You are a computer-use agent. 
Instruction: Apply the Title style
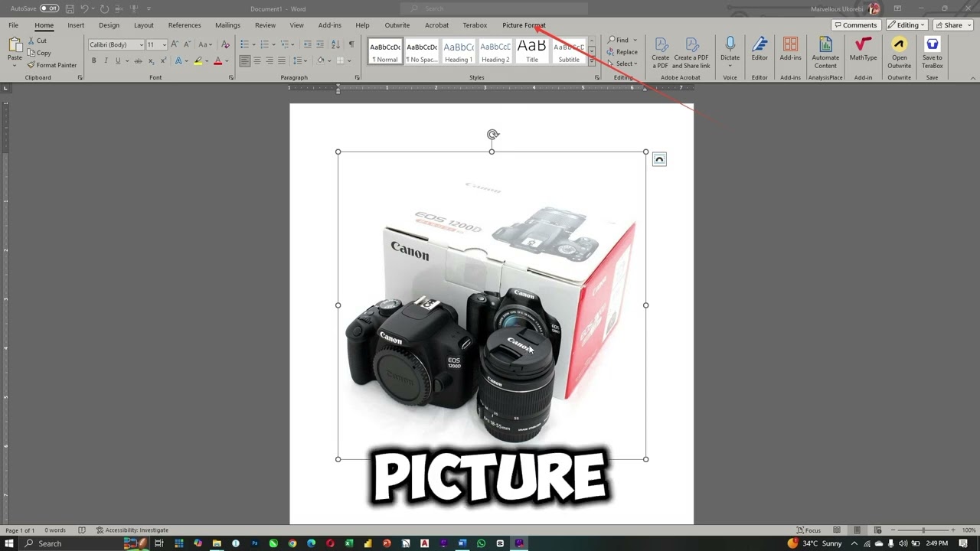pos(532,51)
